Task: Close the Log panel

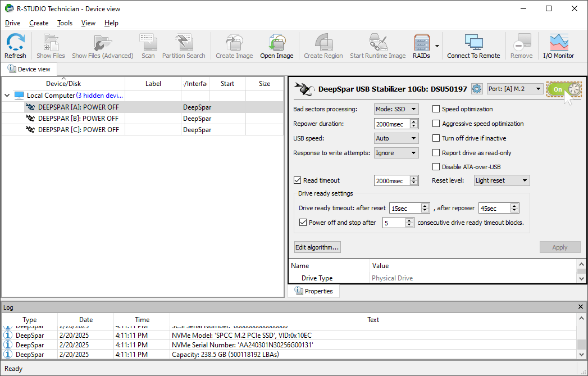Action: 581,307
